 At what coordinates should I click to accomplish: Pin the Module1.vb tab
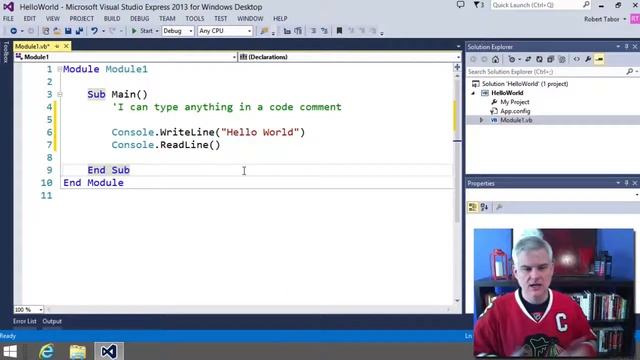57,46
